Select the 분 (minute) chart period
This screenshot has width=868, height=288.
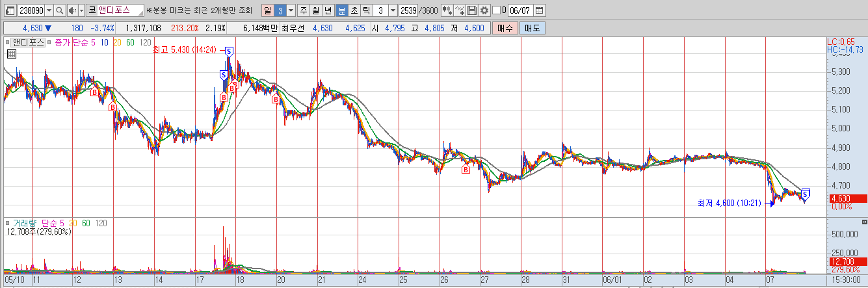[x=342, y=10]
